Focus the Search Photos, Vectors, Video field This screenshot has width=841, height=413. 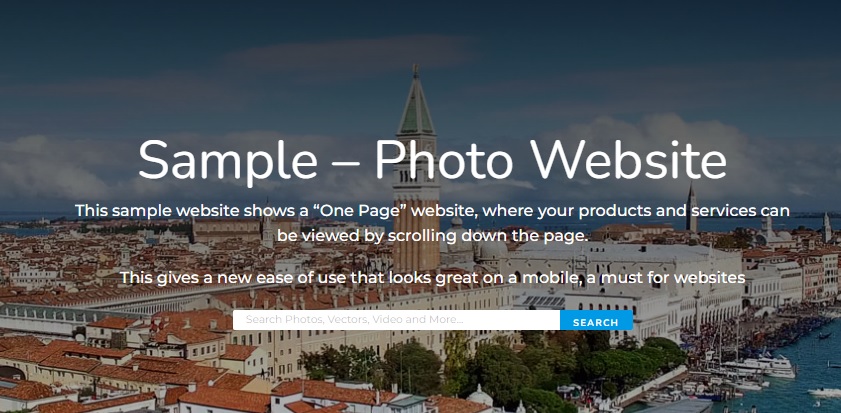point(396,320)
